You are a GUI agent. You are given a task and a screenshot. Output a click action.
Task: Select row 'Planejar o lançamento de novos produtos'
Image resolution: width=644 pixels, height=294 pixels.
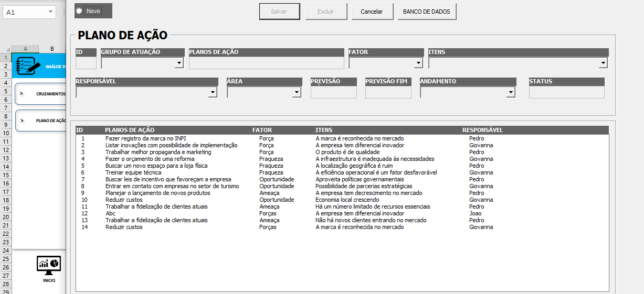point(342,193)
